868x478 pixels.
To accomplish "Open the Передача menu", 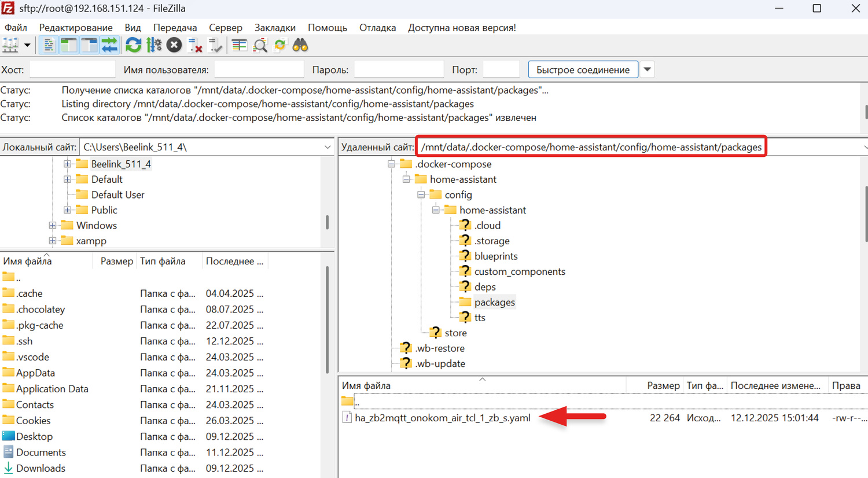I will pos(175,27).
